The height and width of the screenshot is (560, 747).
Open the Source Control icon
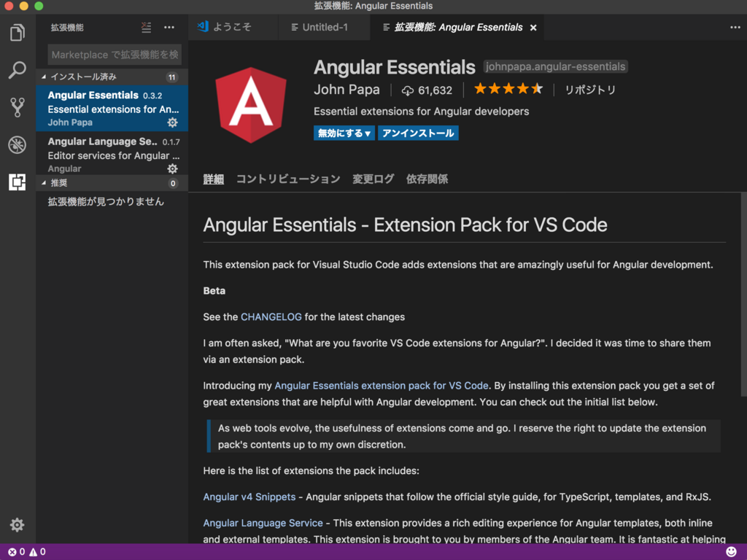point(17,107)
